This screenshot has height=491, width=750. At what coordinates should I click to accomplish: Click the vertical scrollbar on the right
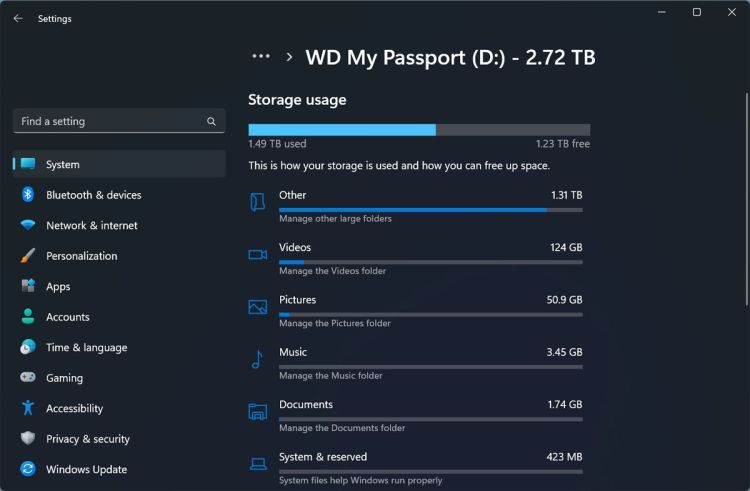745,200
